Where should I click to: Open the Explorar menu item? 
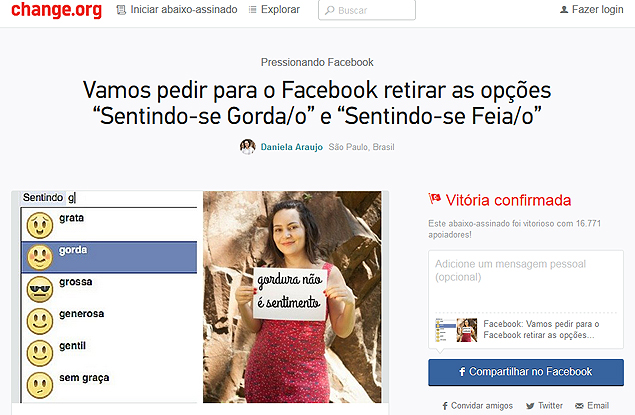click(274, 10)
